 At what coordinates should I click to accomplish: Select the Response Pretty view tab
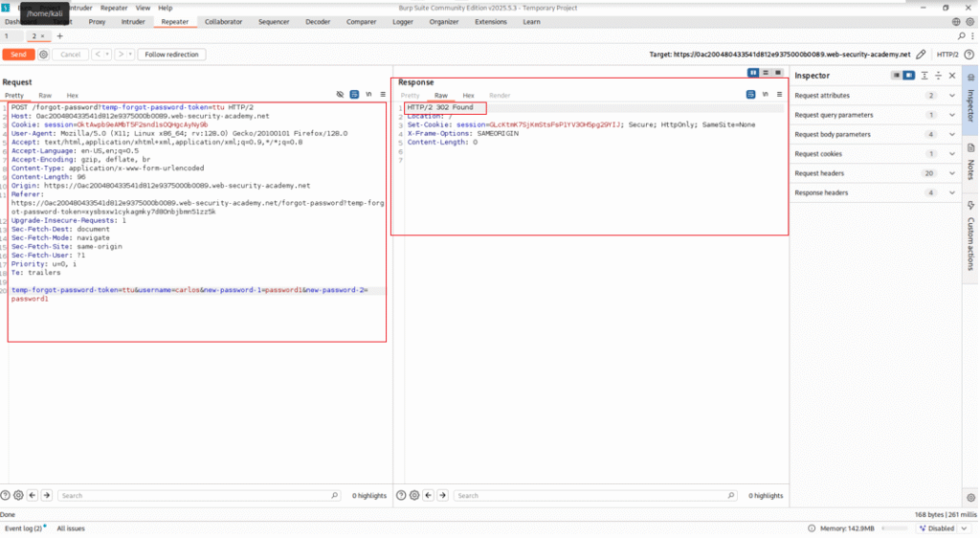coord(410,96)
